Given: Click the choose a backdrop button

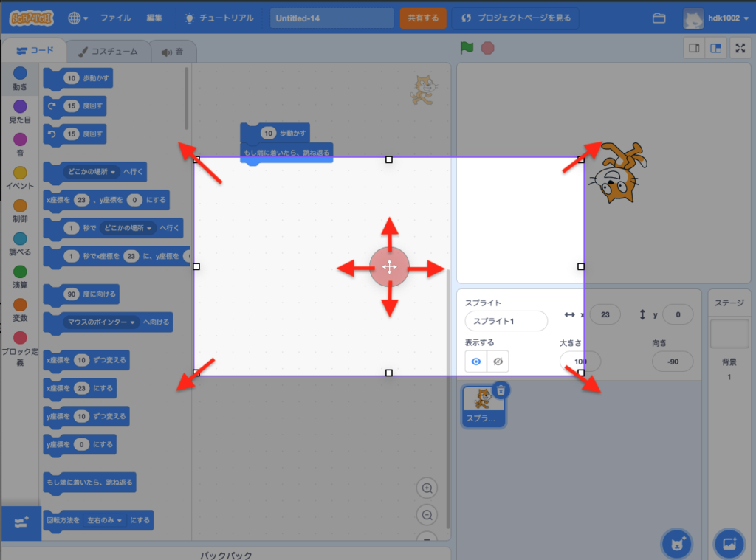Looking at the screenshot, I should (729, 544).
